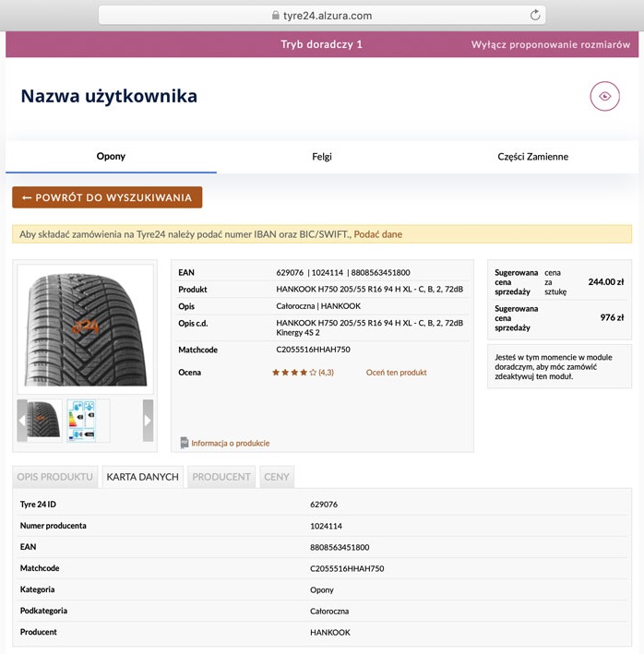Click the address bar URL field
The image size is (644, 654).
pos(322,16)
